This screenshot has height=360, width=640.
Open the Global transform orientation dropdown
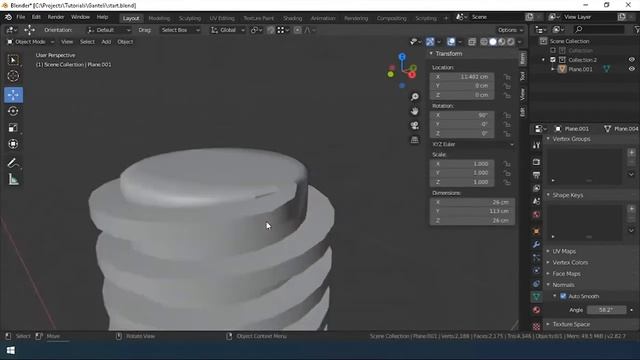[x=228, y=30]
